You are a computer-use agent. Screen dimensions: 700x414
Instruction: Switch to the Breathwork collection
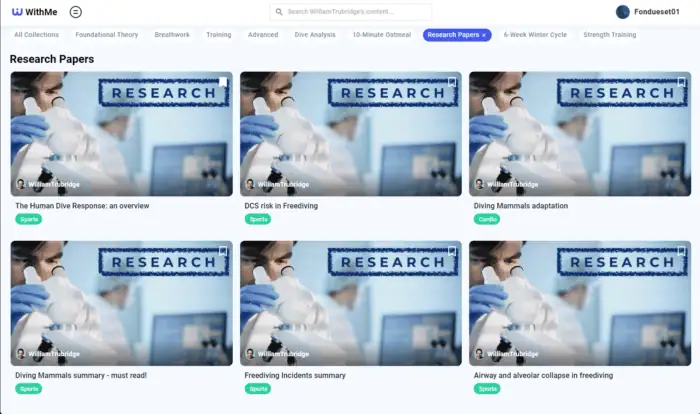[x=172, y=35]
